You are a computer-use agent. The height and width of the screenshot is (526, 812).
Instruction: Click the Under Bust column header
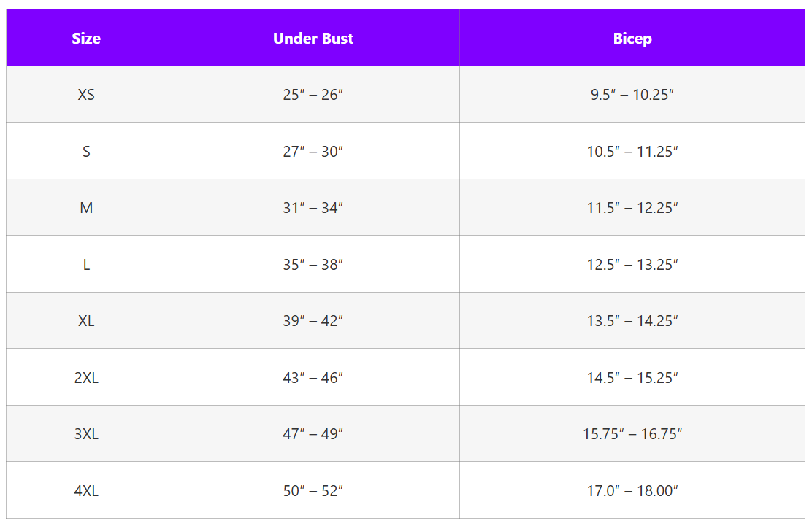[313, 39]
